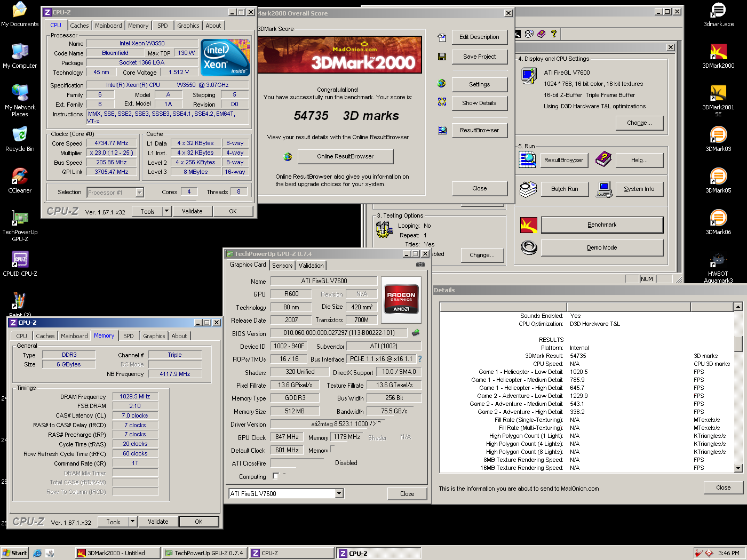The image size is (747, 560).
Task: Open the Tools dropdown arrow in CPU-Z Memory window
Action: pyautogui.click(x=132, y=522)
